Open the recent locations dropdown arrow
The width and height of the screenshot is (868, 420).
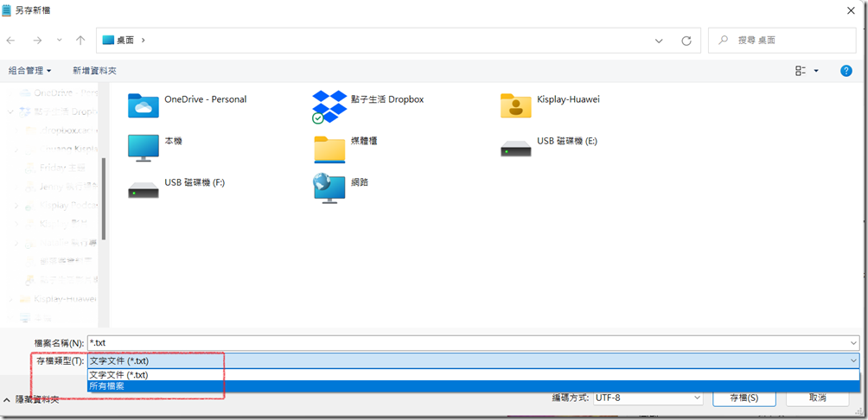pyautogui.click(x=60, y=41)
